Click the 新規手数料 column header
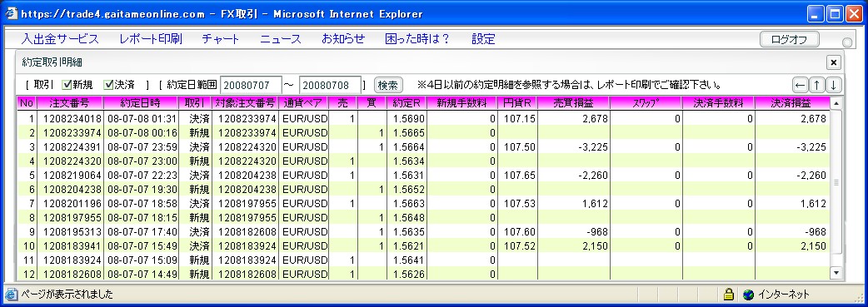The image size is (868, 307). (x=461, y=103)
